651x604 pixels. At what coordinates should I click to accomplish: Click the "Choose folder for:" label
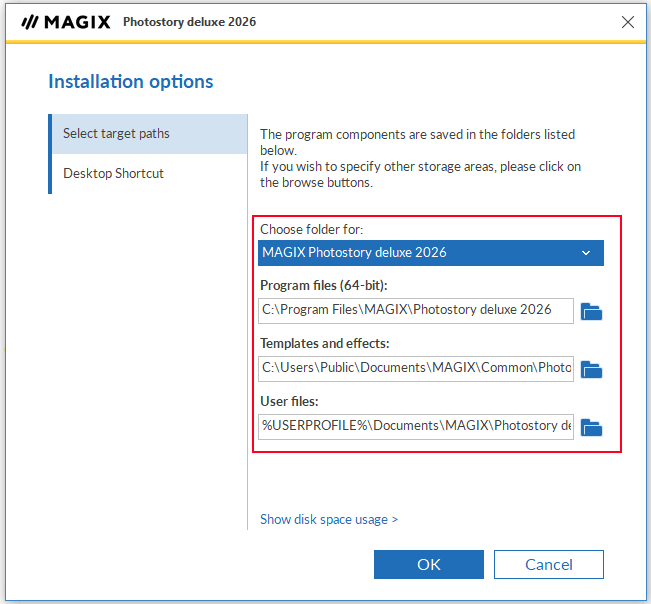pos(311,229)
